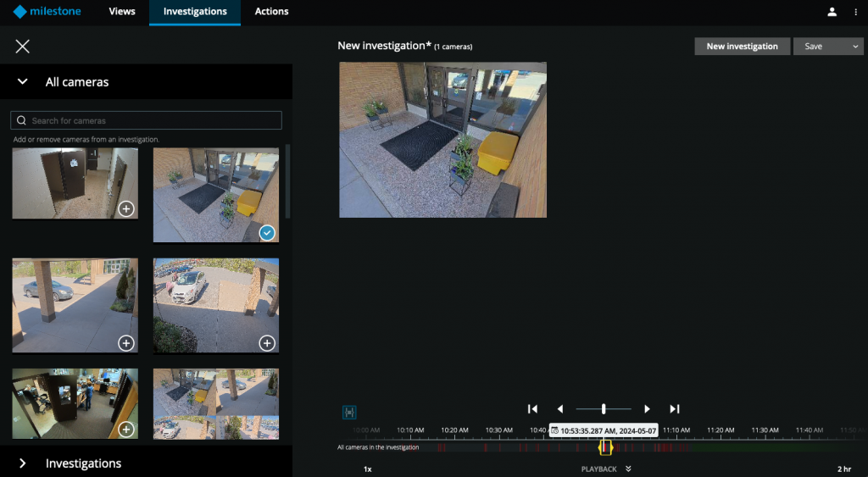Play forward using the right arrow icon

(x=647, y=409)
